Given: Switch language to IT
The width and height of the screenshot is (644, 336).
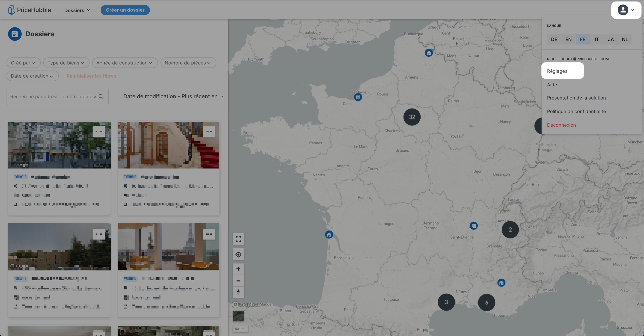Looking at the screenshot, I should [597, 39].
